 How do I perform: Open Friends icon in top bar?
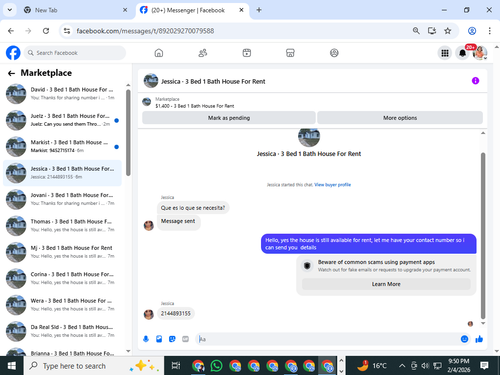coord(203,53)
